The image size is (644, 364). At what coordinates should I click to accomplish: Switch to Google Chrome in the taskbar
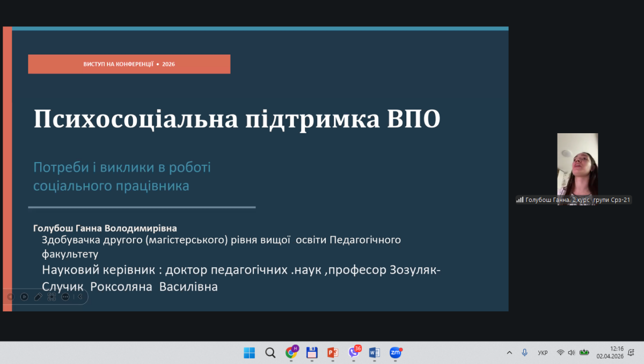(291, 353)
